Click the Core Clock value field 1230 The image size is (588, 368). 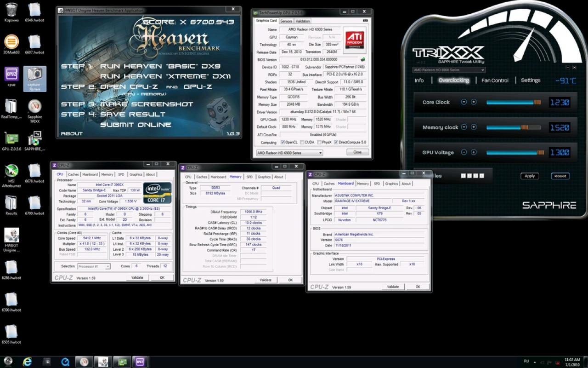click(560, 102)
